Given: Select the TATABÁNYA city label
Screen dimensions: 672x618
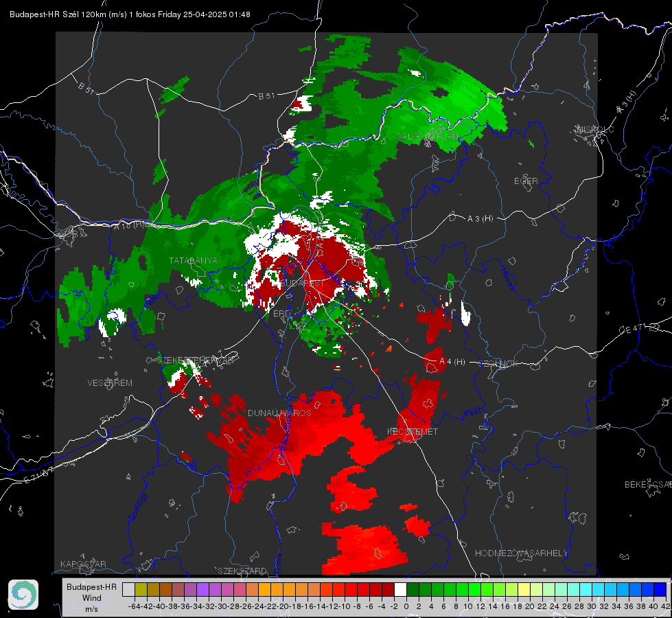Looking at the screenshot, I should point(193,261).
